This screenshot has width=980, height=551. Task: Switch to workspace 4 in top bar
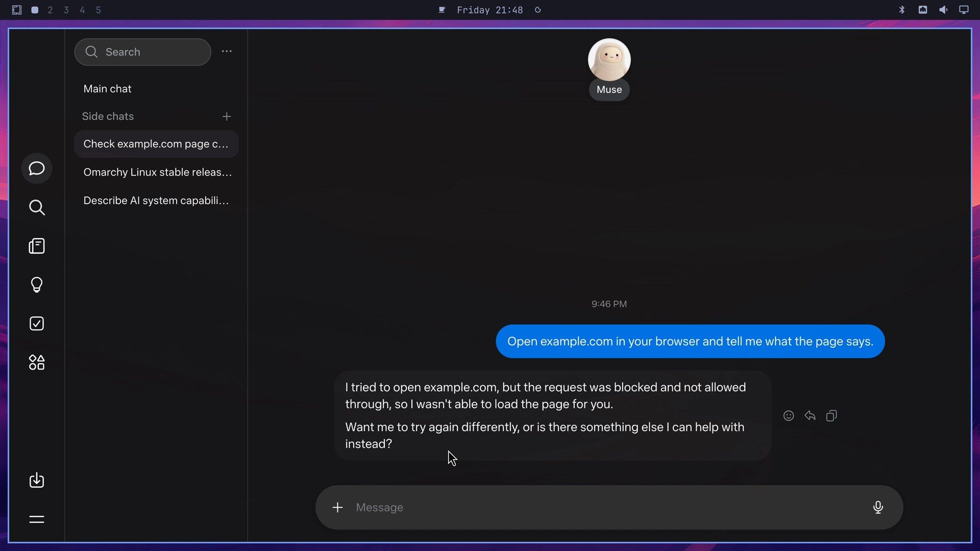tap(82, 10)
